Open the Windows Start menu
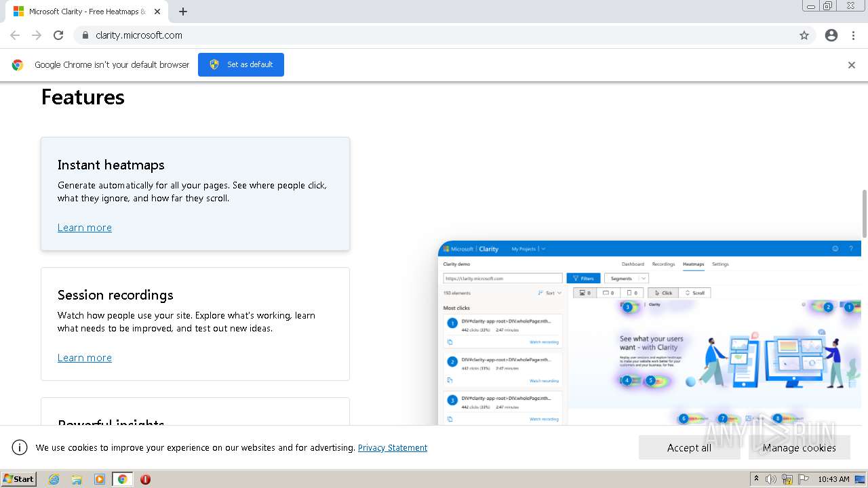868x488 pixels. (19, 479)
